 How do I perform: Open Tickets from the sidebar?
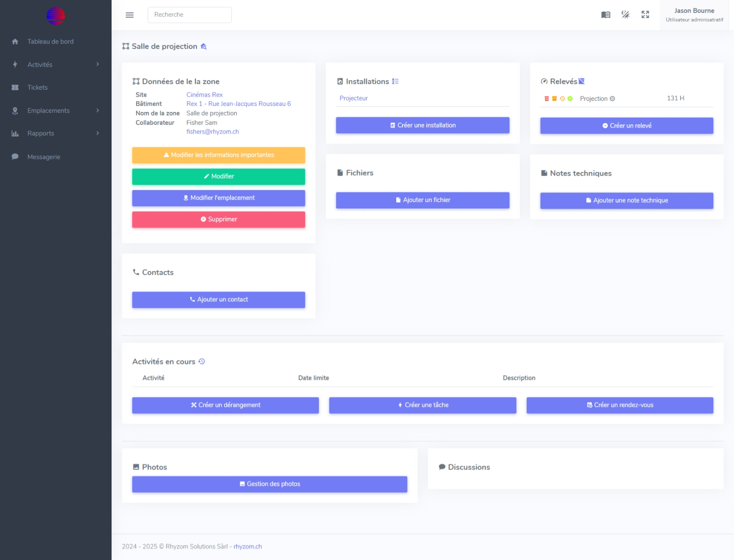click(x=37, y=87)
